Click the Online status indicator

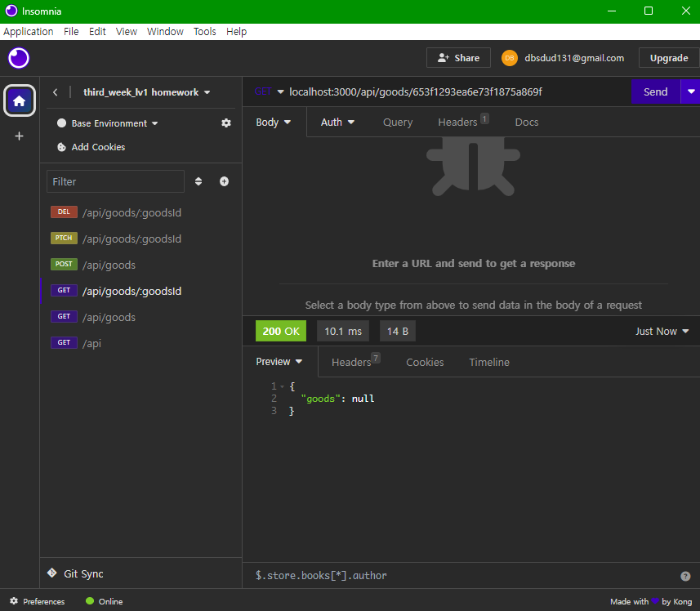105,601
